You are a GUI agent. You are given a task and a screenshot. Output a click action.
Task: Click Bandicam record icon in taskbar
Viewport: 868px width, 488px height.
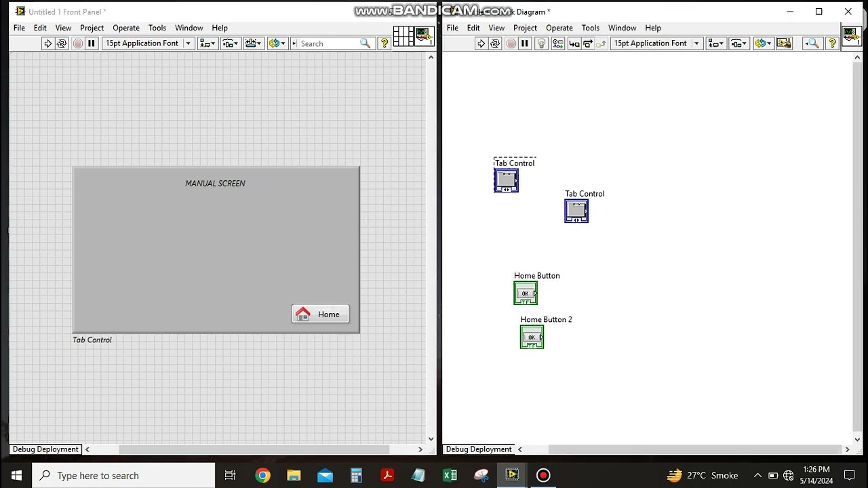[x=543, y=475]
